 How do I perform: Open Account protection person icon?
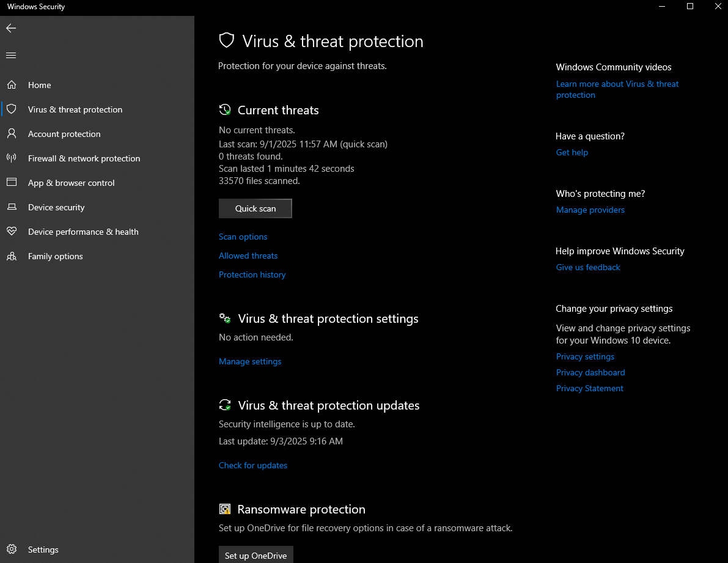[12, 134]
